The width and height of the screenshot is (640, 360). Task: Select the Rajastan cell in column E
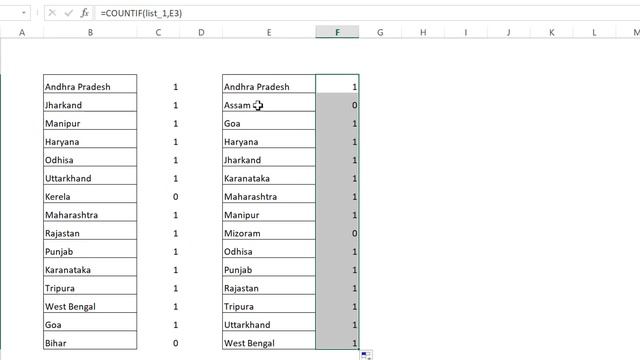tap(269, 286)
